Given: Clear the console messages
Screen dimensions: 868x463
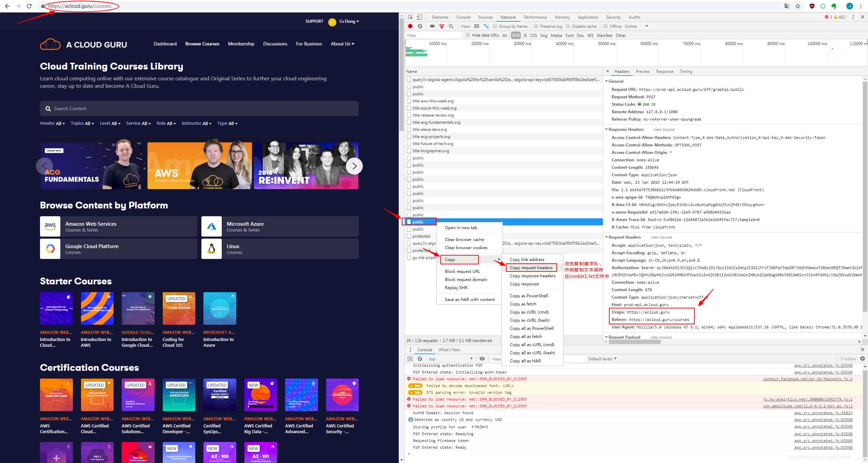Looking at the screenshot, I should click(420, 359).
